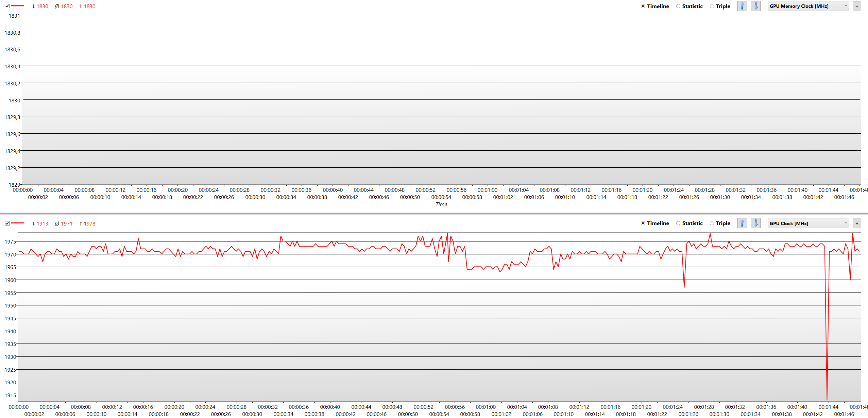Image resolution: width=868 pixels, height=418 pixels.
Task: Select Triple view for GPU Memory Clock graph
Action: 720,6
